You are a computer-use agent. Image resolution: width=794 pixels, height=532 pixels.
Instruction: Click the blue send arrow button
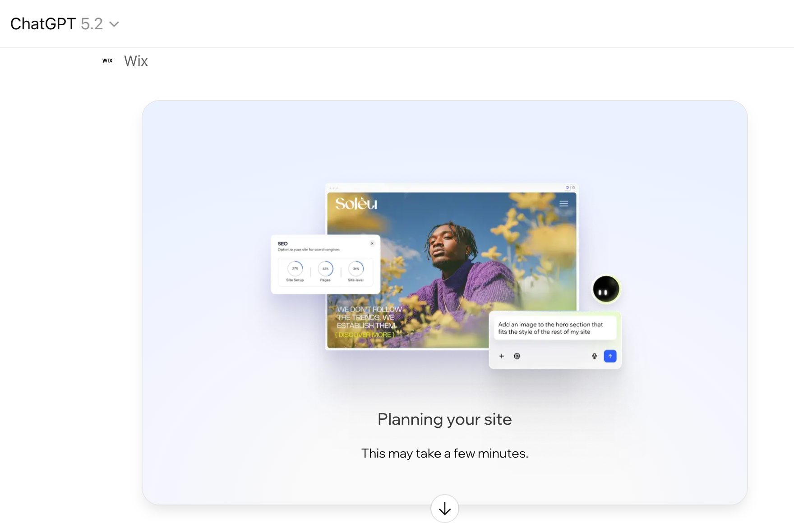point(610,356)
